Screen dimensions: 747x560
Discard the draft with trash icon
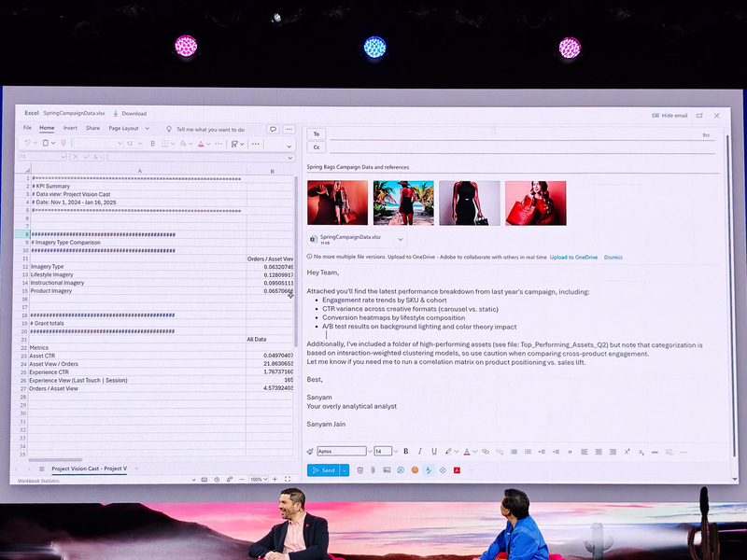point(360,470)
